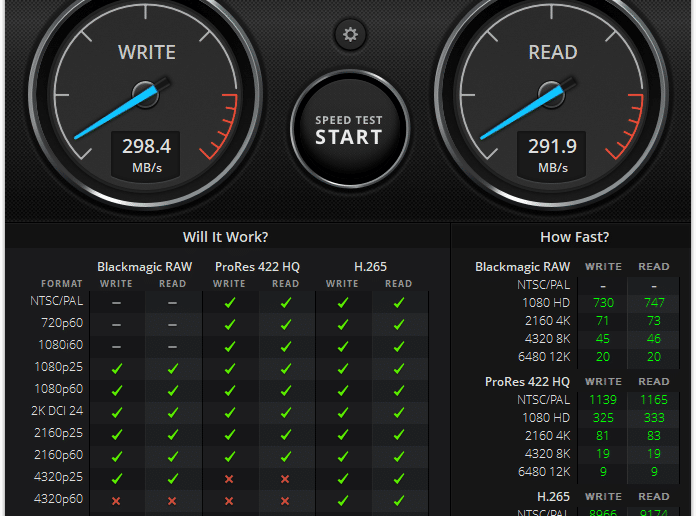Image resolution: width=696 pixels, height=516 pixels.
Task: Click the "How Fast?" heading
Action: point(574,237)
